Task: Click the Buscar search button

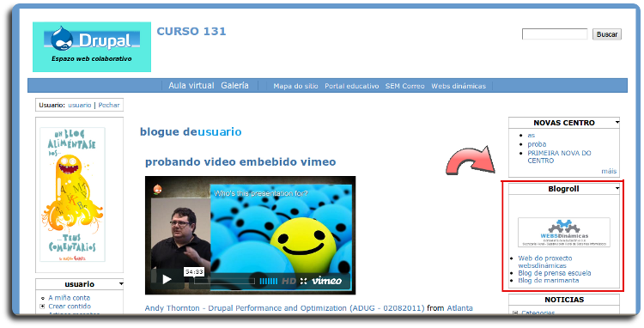Action: (606, 34)
